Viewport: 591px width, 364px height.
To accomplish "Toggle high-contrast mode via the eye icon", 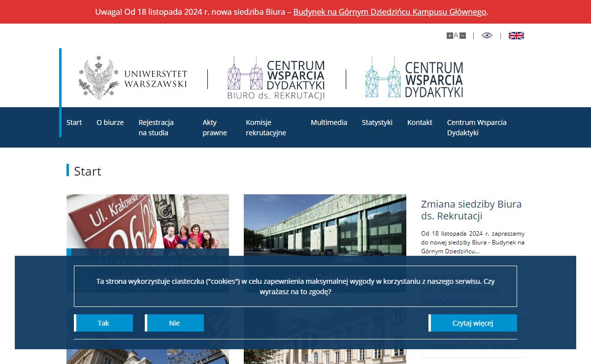I will click(487, 35).
